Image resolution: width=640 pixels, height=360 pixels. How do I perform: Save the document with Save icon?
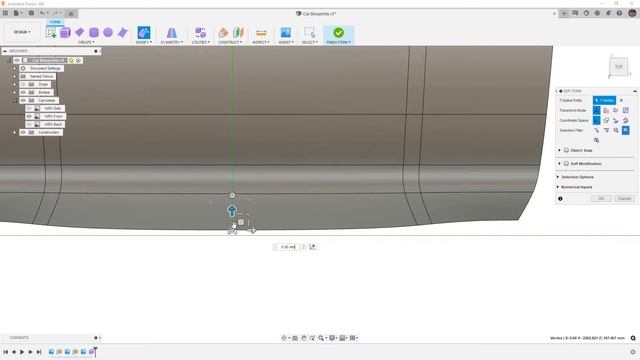click(x=31, y=13)
